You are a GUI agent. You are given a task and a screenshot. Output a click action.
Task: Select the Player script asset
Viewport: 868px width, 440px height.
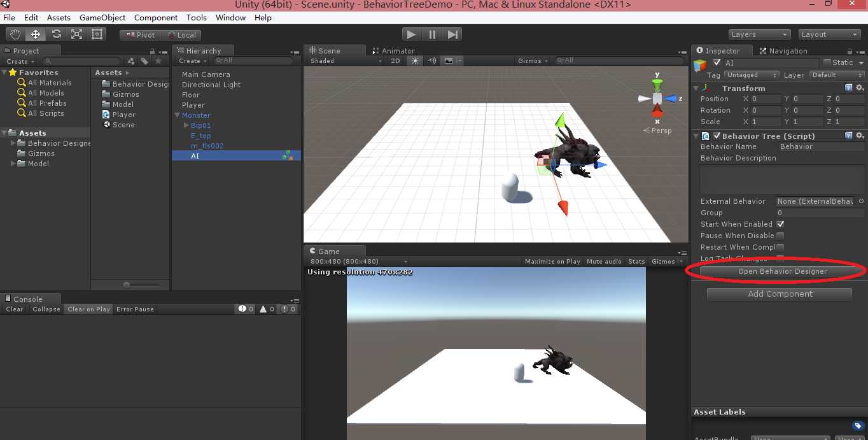tap(119, 115)
